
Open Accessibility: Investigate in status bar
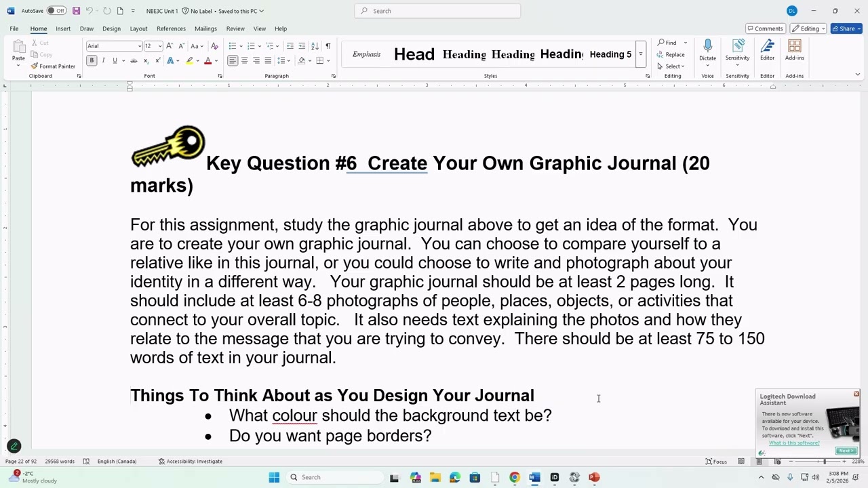[191, 462]
